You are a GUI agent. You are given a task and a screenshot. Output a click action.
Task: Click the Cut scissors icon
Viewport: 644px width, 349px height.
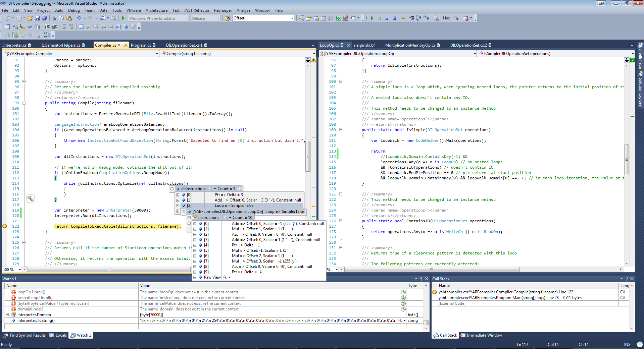pyautogui.click(x=54, y=18)
